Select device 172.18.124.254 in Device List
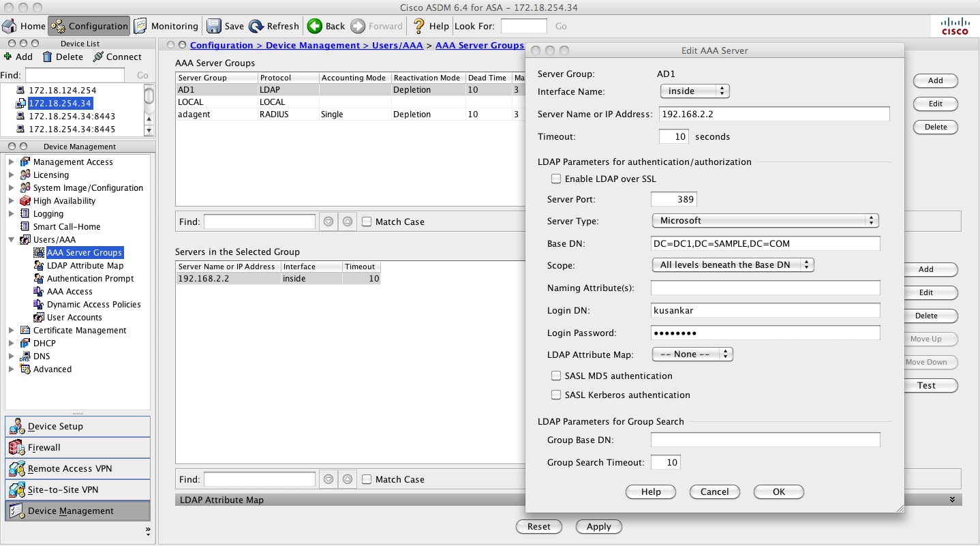Viewport: 980px width, 546px height. tap(62, 90)
